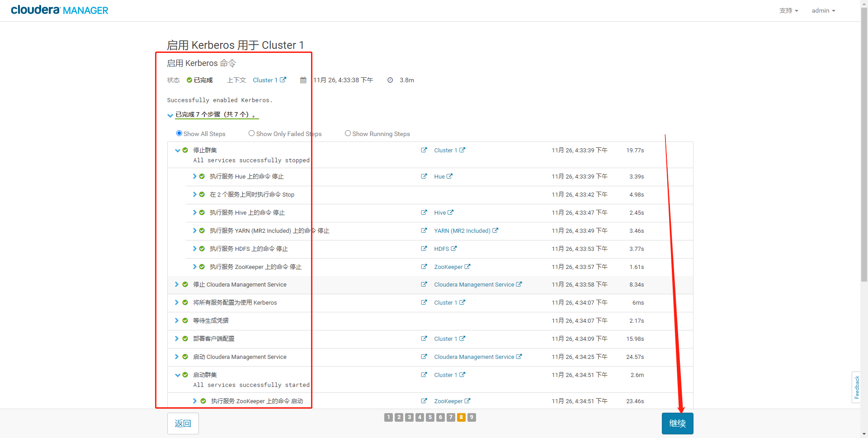Click the Hive service link
868x438 pixels.
click(x=443, y=212)
